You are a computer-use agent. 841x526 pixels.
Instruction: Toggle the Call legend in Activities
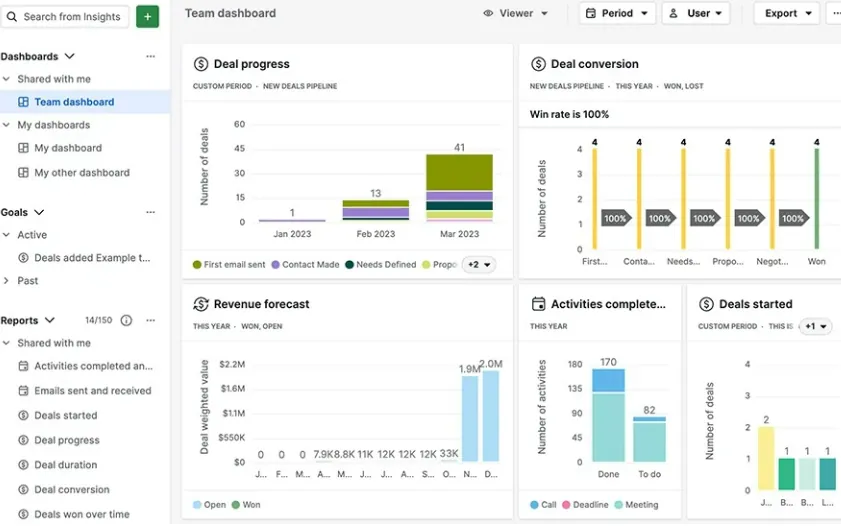click(543, 505)
